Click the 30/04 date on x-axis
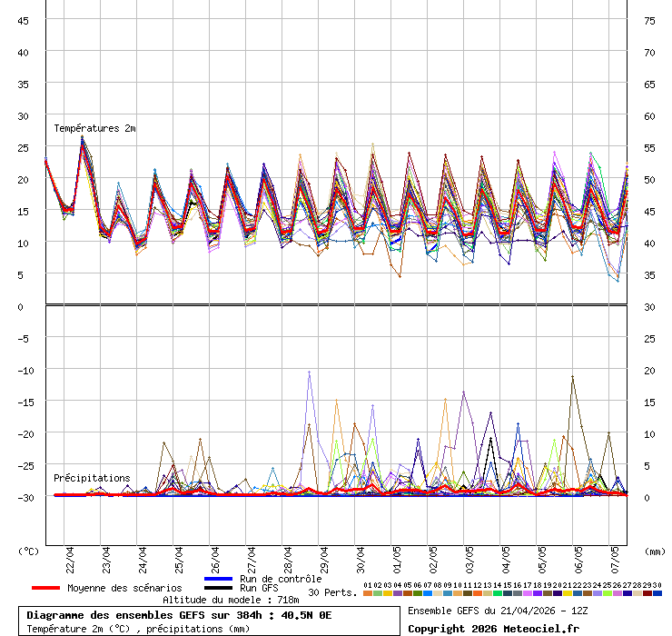Image resolution: width=672 pixels, height=636 pixels. pyautogui.click(x=361, y=556)
